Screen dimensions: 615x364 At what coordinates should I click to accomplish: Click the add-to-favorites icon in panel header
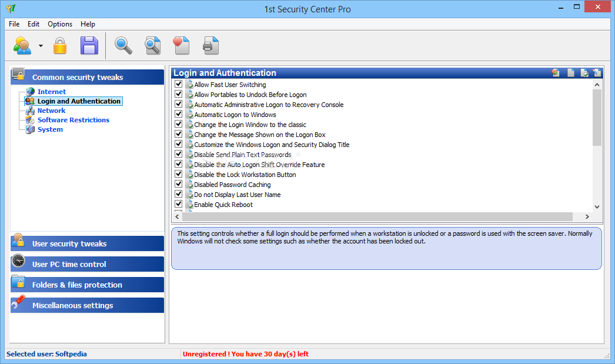(556, 72)
